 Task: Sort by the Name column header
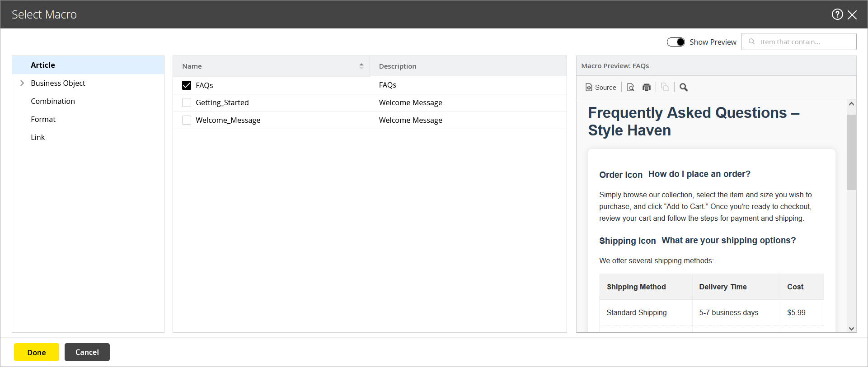[271, 66]
